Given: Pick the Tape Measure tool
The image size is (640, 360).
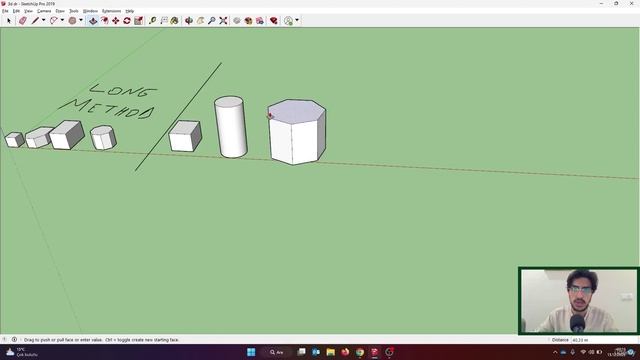Looking at the screenshot, I should click(x=152, y=20).
